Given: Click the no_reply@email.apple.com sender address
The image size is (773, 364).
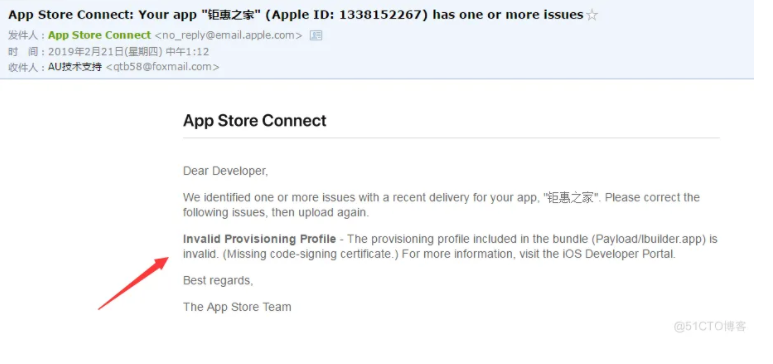Looking at the screenshot, I should pos(228,36).
